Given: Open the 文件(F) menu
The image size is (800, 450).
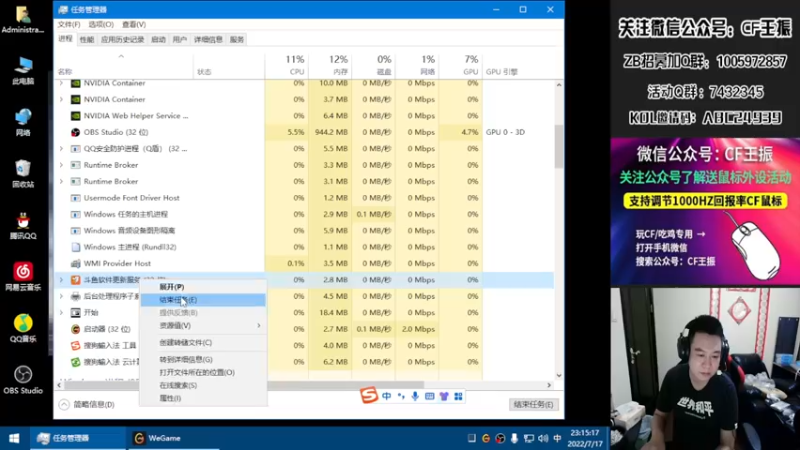Looking at the screenshot, I should point(69,24).
